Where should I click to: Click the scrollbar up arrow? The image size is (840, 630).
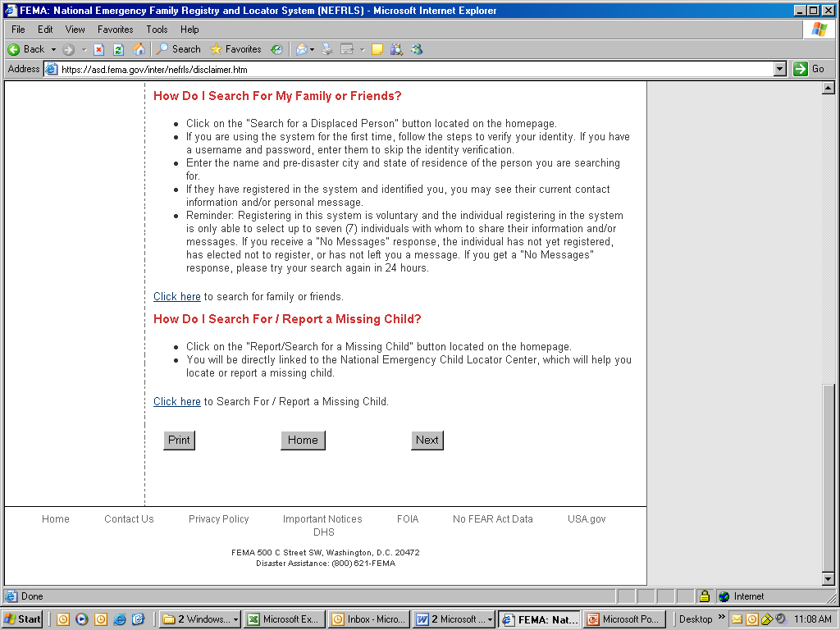829,88
